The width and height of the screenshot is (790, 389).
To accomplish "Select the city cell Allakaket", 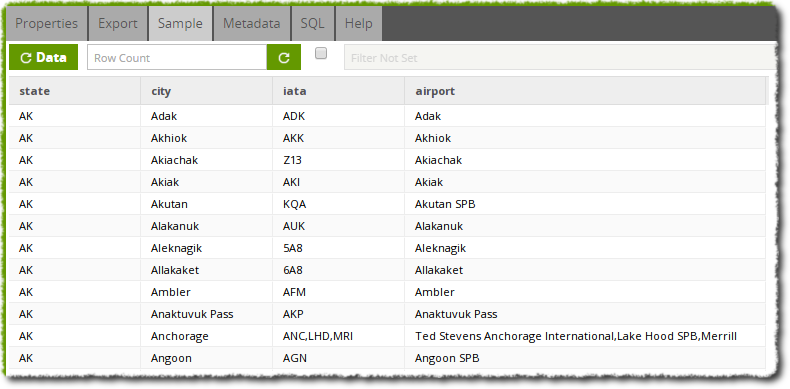I will point(207,270).
